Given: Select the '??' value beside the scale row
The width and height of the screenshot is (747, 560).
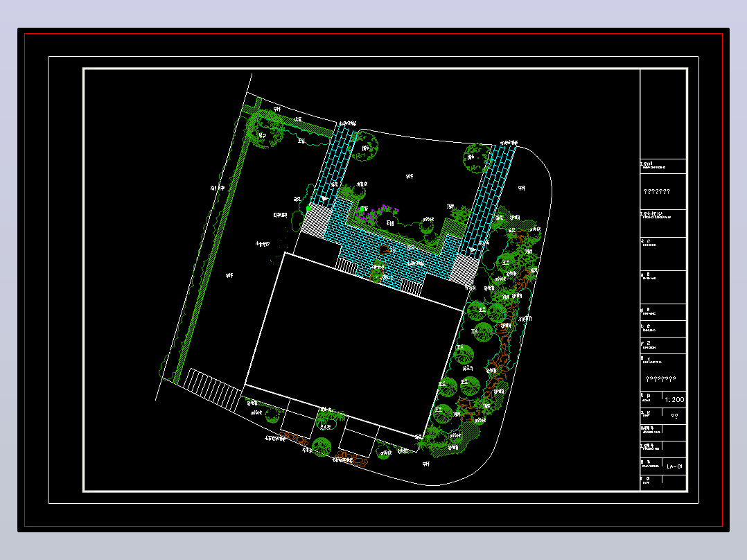Looking at the screenshot, I should click(x=674, y=416).
